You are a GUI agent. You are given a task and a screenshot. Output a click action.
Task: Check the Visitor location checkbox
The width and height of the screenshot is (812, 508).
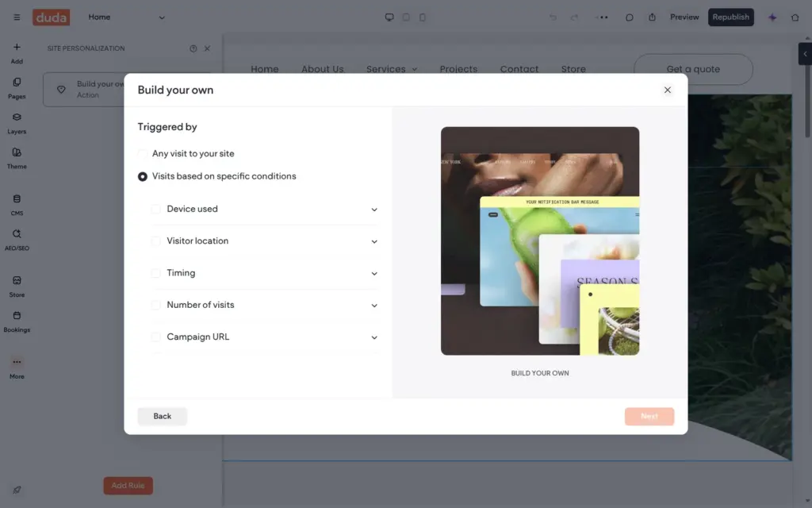(x=155, y=241)
